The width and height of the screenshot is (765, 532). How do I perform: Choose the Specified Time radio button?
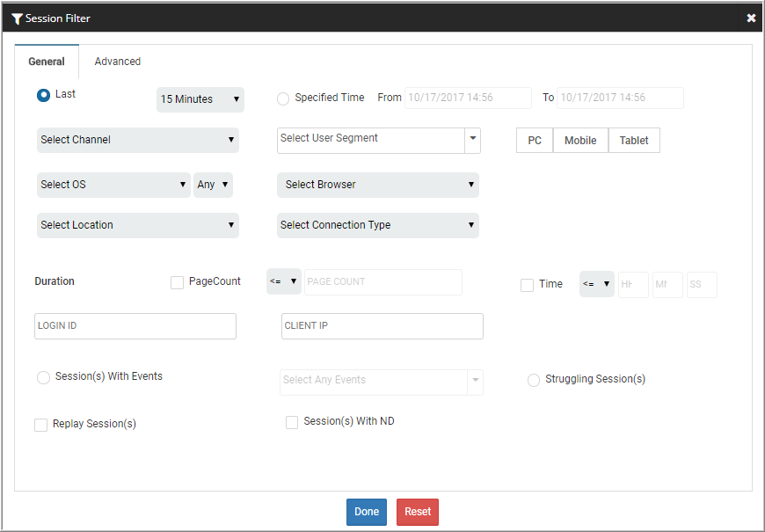pyautogui.click(x=283, y=99)
